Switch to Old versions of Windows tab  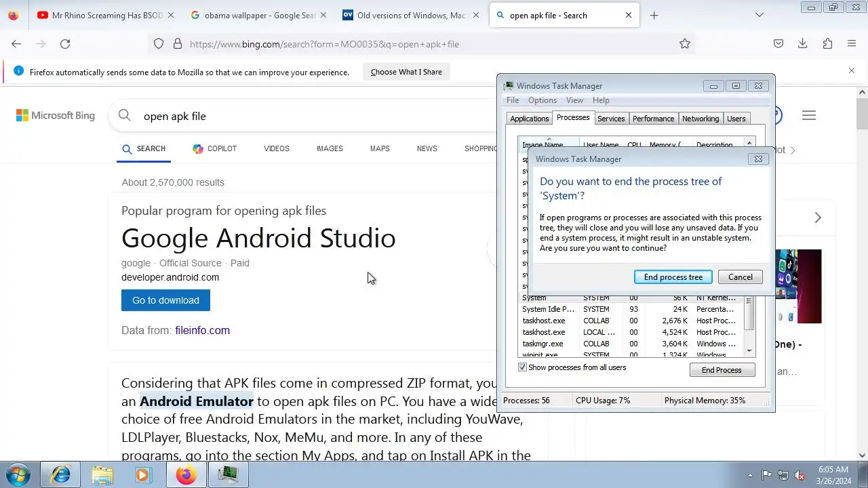412,15
